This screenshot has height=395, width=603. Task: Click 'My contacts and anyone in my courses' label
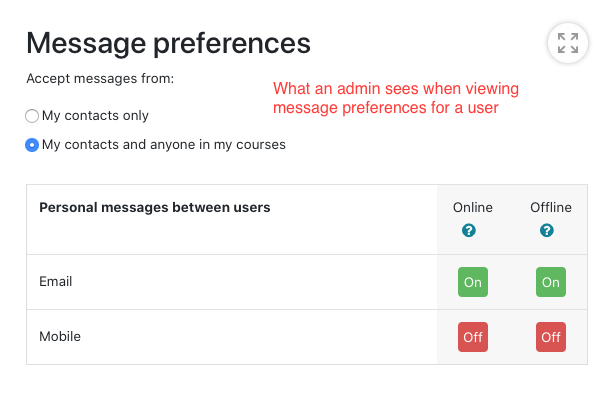coord(163,145)
